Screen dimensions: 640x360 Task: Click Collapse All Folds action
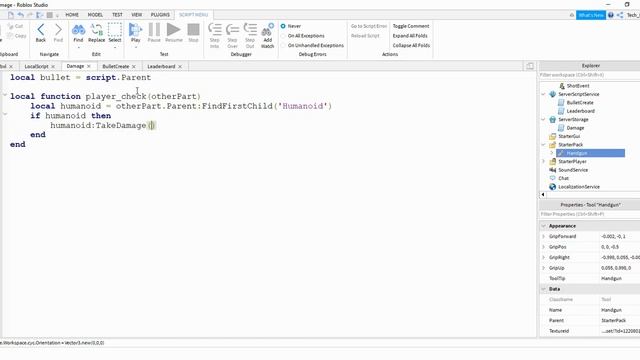tap(411, 46)
